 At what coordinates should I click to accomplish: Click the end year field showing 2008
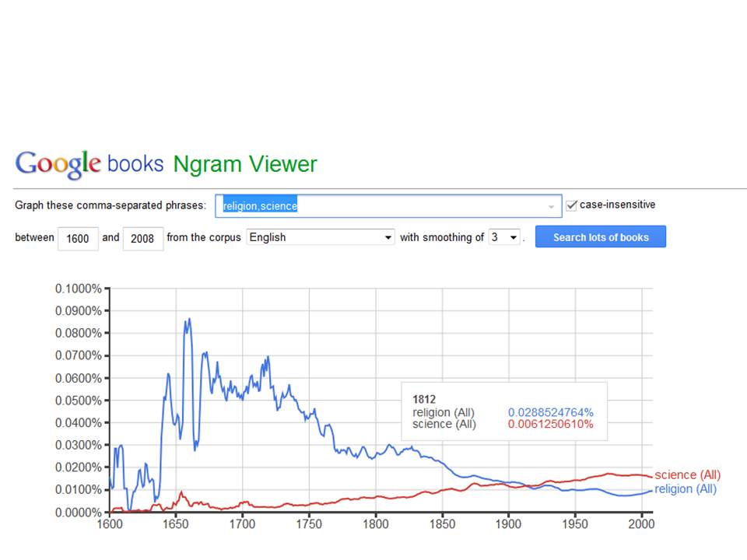coord(143,238)
